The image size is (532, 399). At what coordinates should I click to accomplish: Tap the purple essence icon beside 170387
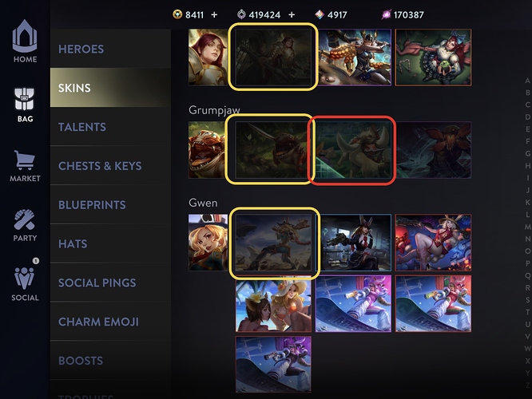click(386, 14)
